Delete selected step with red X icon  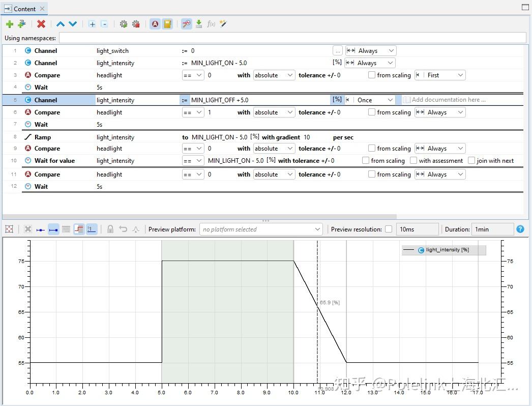41,24
